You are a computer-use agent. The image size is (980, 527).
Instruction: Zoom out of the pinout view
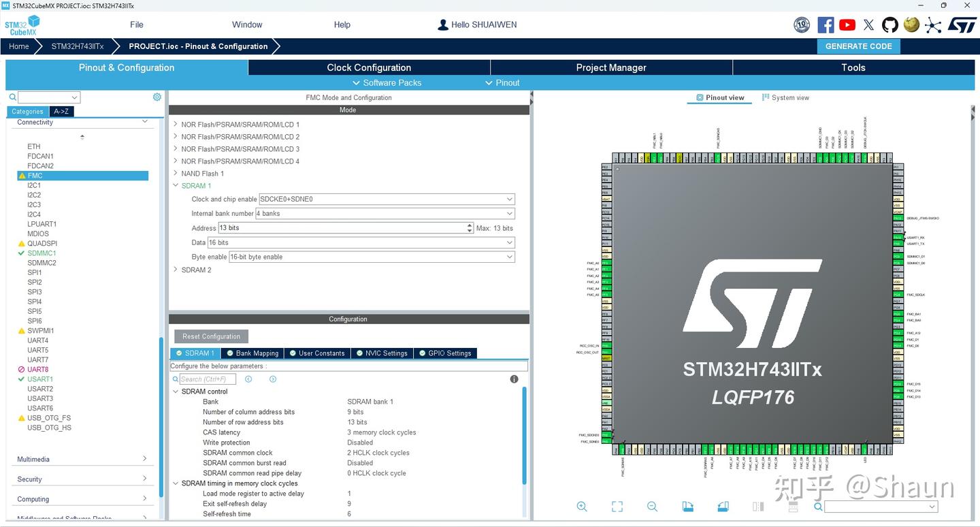click(x=652, y=507)
